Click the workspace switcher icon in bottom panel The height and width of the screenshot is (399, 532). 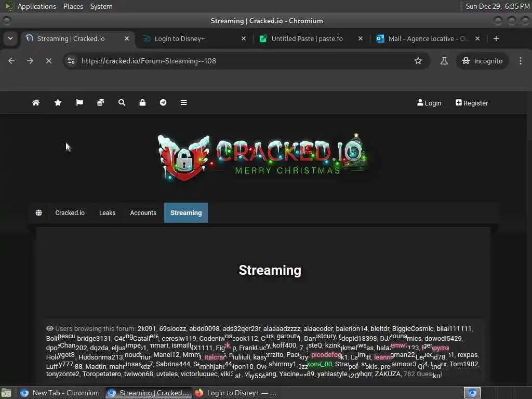(472, 393)
